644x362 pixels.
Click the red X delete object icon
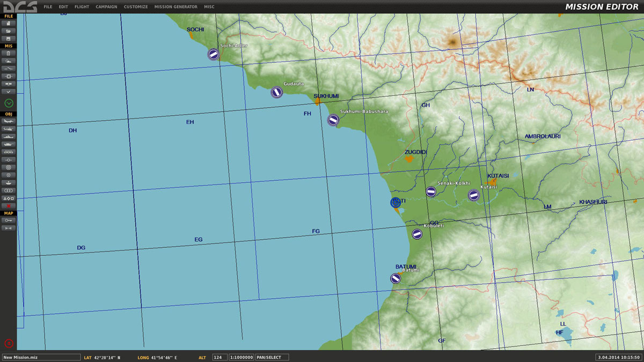click(9, 206)
